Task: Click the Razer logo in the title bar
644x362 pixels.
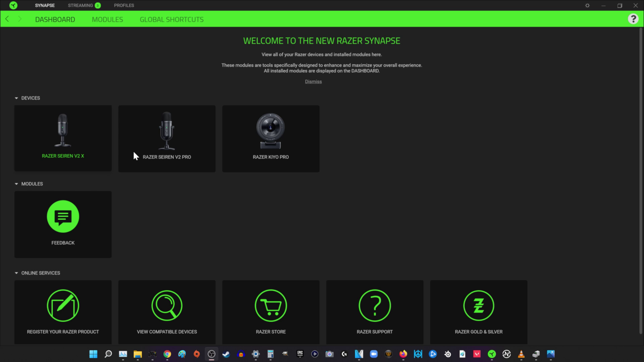Action: point(13,5)
